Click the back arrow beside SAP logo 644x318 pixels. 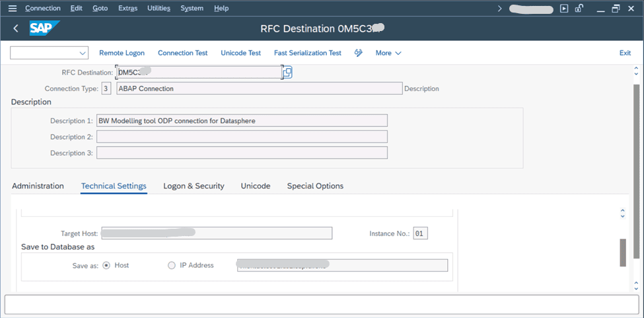click(x=16, y=28)
